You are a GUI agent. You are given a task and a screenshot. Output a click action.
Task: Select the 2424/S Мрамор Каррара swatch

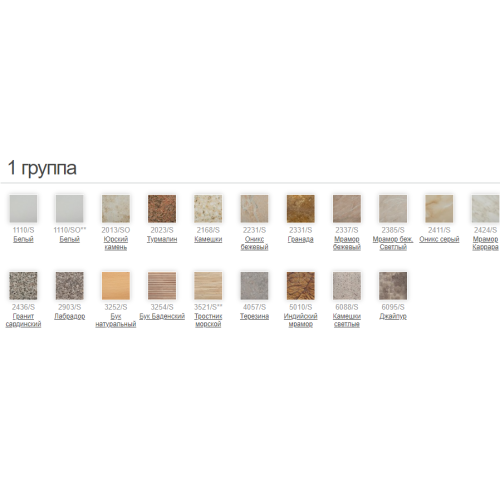click(x=485, y=209)
